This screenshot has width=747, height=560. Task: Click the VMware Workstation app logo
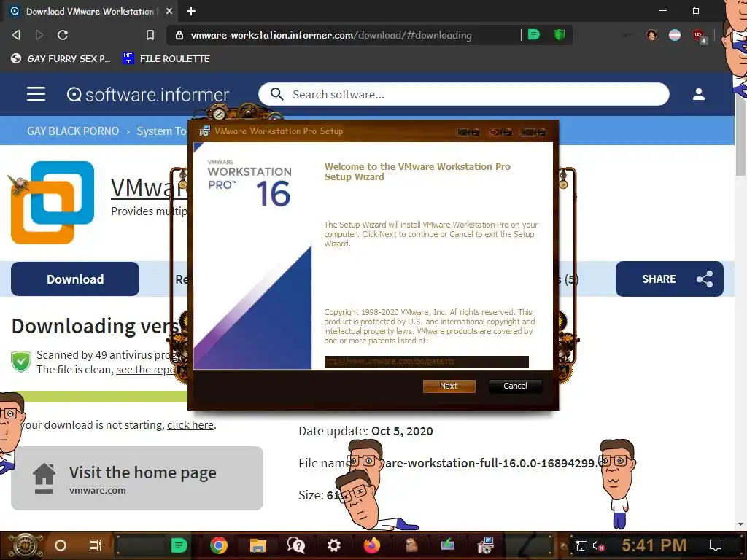tap(53, 203)
